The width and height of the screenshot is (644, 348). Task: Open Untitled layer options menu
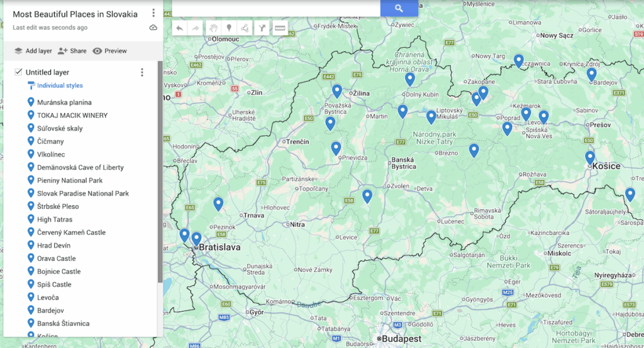pos(142,72)
